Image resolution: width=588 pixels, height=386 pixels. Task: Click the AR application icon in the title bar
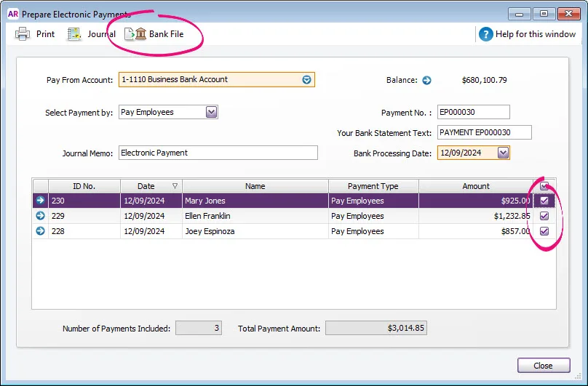13,14
